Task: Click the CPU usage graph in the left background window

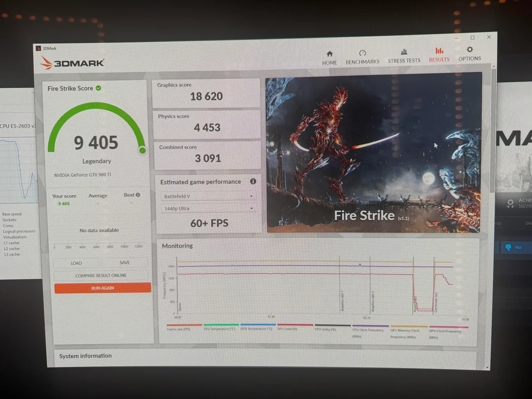Action: pyautogui.click(x=19, y=169)
